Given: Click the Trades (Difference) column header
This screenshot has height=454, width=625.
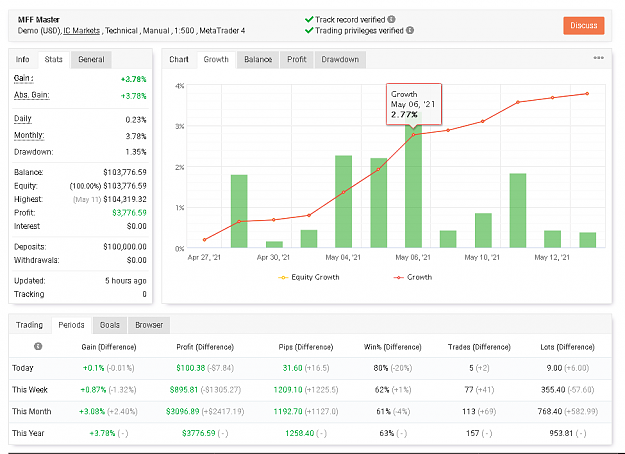Looking at the screenshot, I should (479, 347).
